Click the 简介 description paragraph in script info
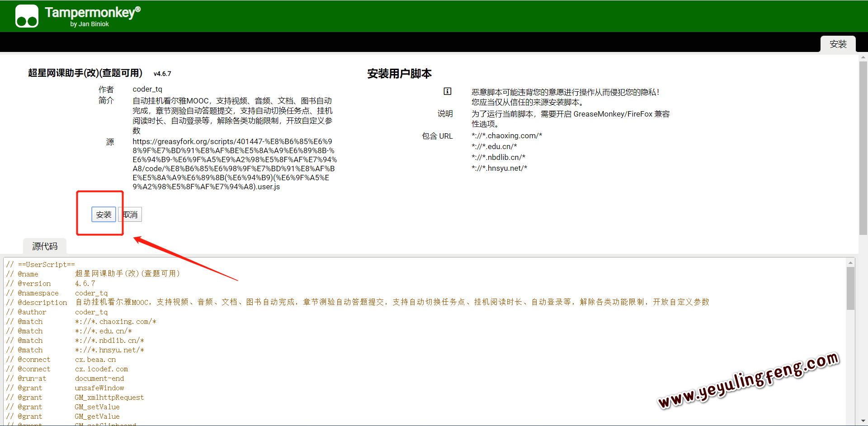Image resolution: width=868 pixels, height=426 pixels. click(232, 116)
